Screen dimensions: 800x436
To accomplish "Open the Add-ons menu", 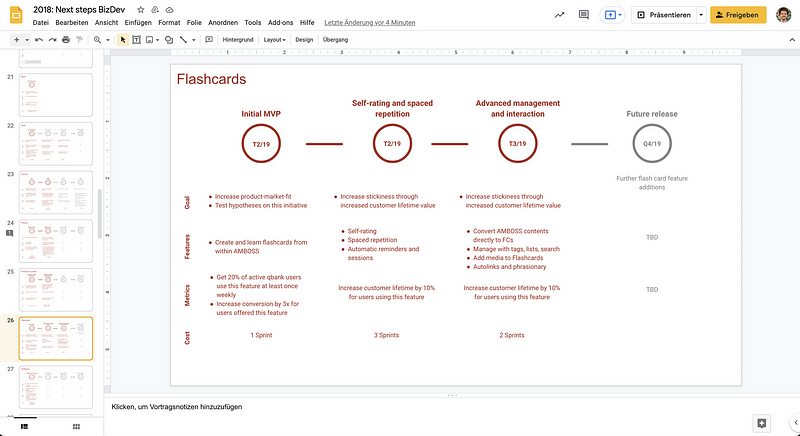I will tap(281, 22).
